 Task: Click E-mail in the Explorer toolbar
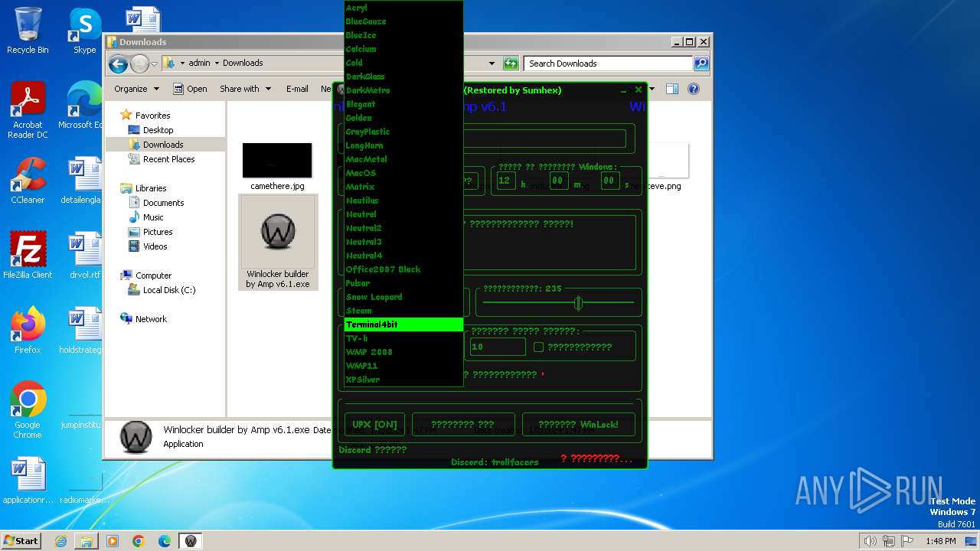click(297, 89)
